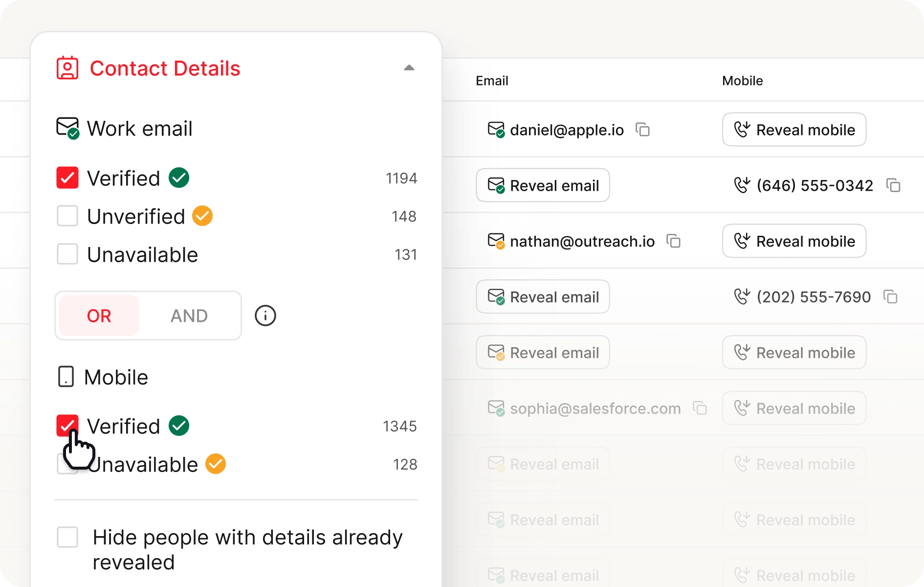Click the Contact Details card icon
924x587 pixels.
(67, 68)
